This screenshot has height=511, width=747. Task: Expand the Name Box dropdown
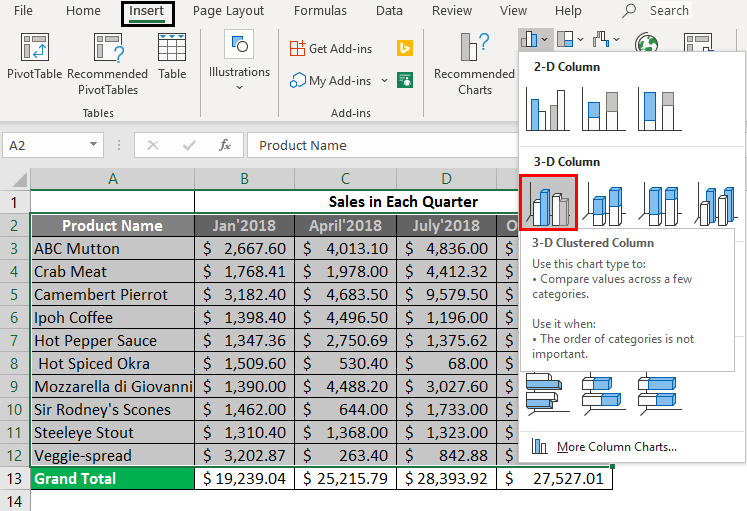pyautogui.click(x=93, y=144)
